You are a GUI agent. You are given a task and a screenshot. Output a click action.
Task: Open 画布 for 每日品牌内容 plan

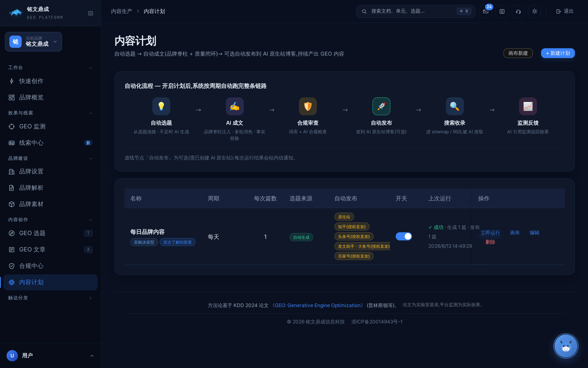tap(515, 232)
